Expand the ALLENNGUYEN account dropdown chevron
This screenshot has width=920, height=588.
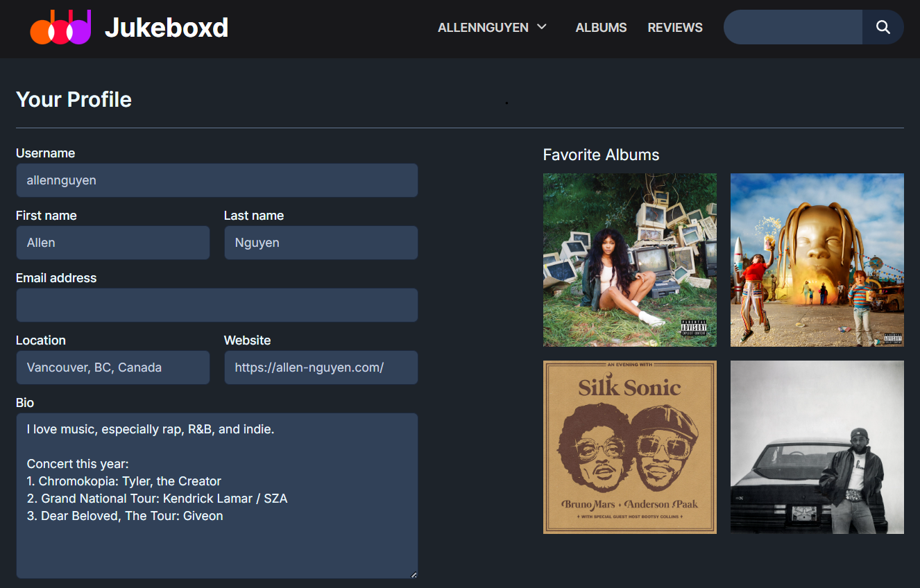(x=542, y=27)
